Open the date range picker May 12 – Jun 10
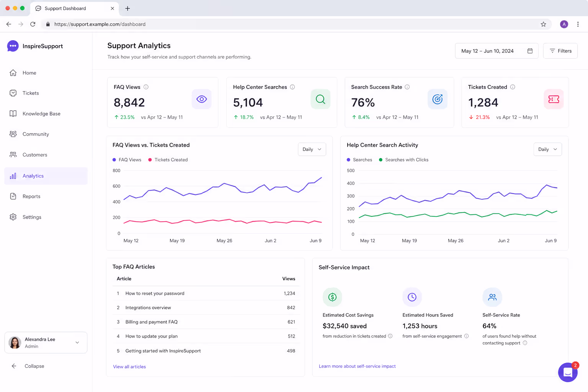 click(x=497, y=51)
